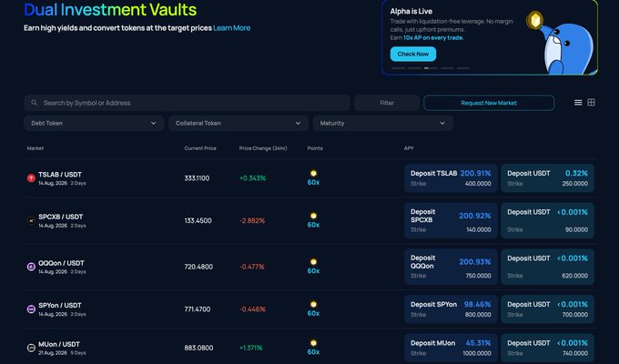Click points gem icon in SPYon row
Screen dimensions: 619x364
[313, 304]
